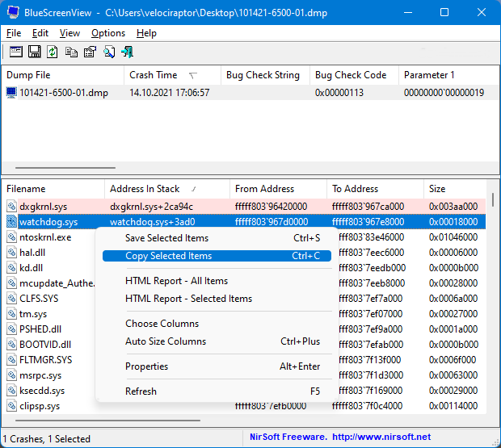Open Choose Columns from context menu
The width and height of the screenshot is (501, 448).
[x=162, y=324]
